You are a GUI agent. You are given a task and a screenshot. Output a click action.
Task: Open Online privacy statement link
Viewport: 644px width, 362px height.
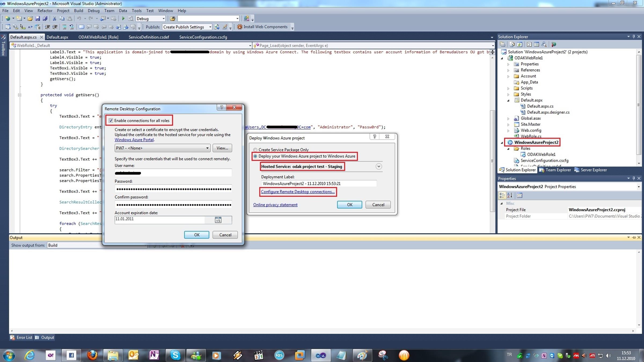pyautogui.click(x=275, y=205)
